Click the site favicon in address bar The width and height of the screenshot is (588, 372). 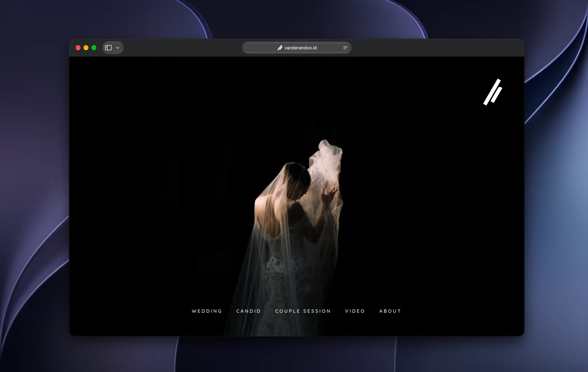[x=280, y=48]
